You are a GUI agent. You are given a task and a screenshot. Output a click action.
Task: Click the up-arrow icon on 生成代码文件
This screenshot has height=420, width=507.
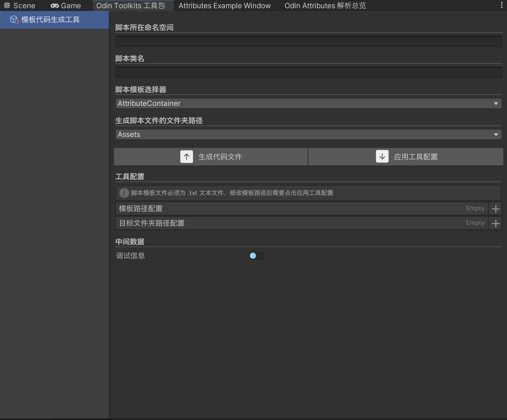click(x=187, y=157)
